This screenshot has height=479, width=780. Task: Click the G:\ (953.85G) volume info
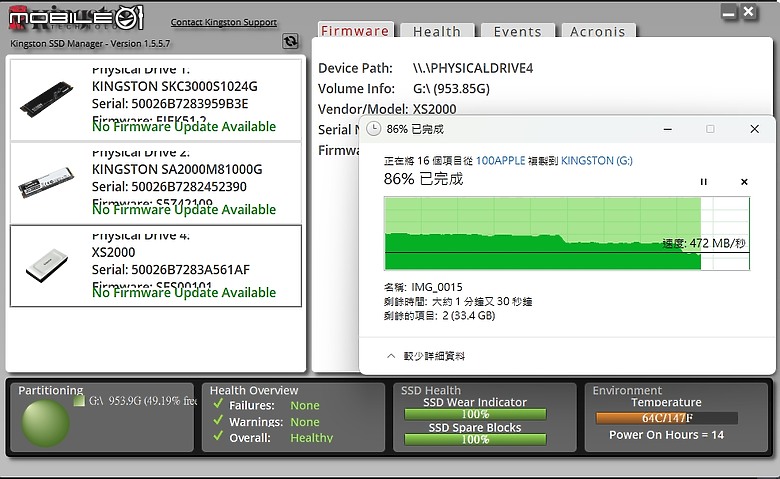point(451,89)
